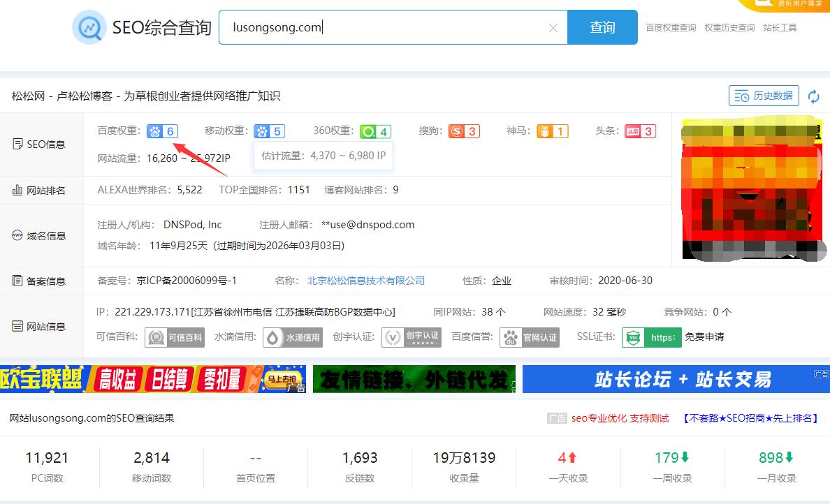Click registrant DNSPod, Inc text
This screenshot has width=830, height=504.
[x=193, y=225]
